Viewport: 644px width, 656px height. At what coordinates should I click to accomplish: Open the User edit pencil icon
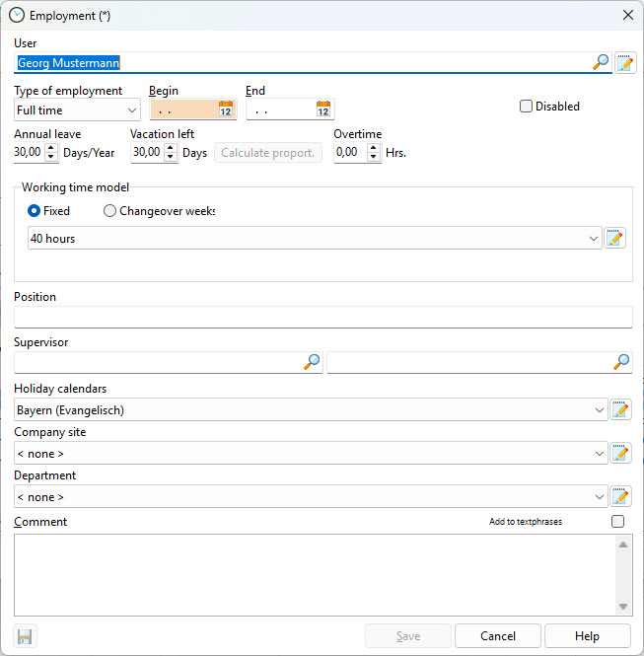click(625, 63)
